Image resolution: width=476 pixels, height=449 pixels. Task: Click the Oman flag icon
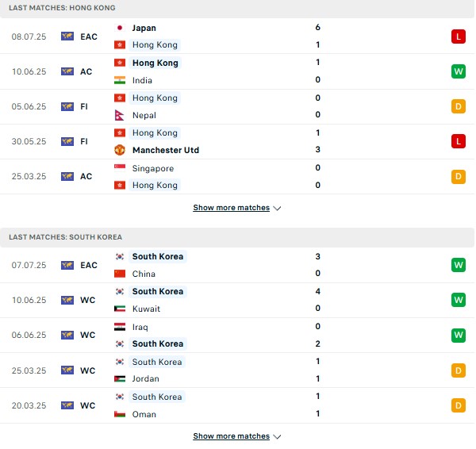tap(120, 414)
